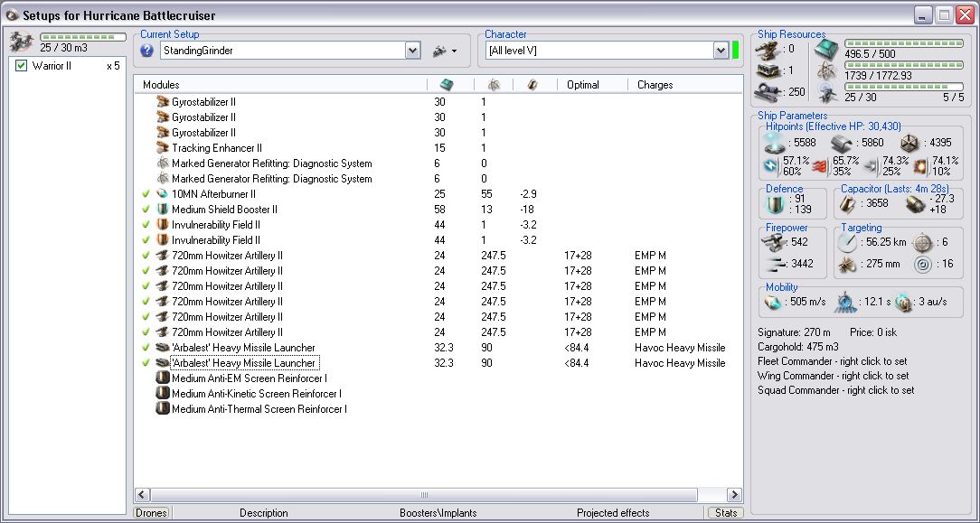The width and height of the screenshot is (980, 523).
Task: Sort by the Modules column header
Action: click(x=161, y=85)
